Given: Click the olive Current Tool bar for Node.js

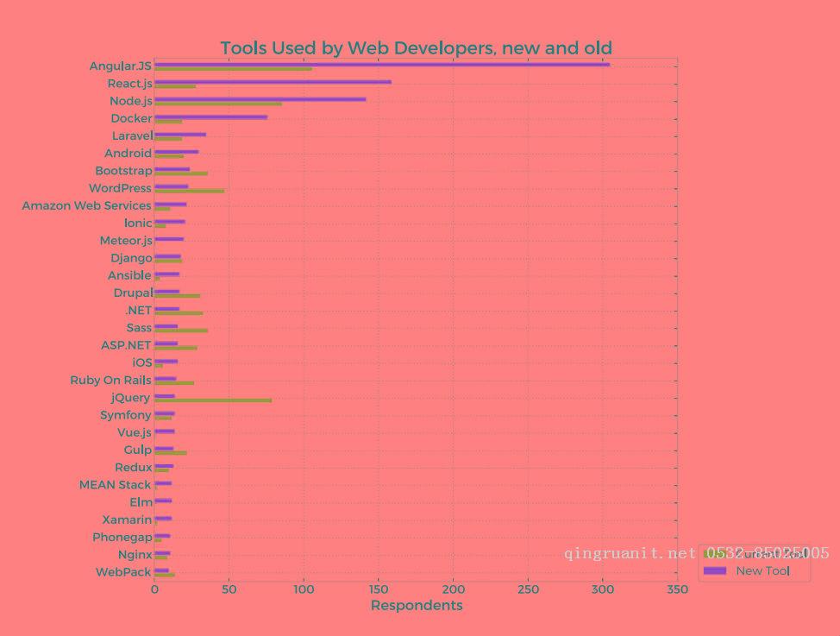Looking at the screenshot, I should pos(218,104).
